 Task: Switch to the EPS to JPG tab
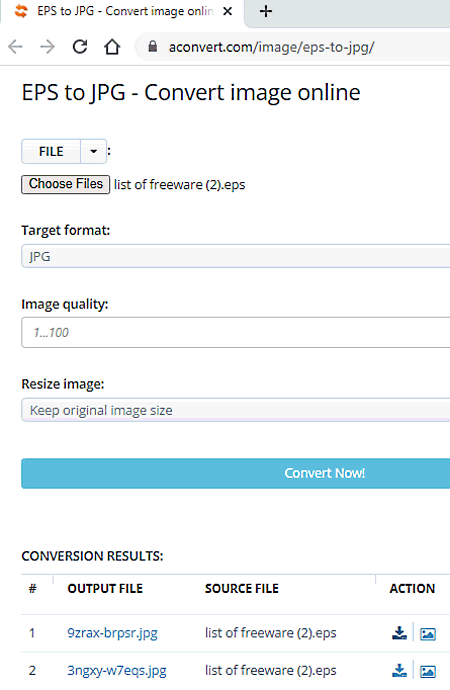(123, 11)
